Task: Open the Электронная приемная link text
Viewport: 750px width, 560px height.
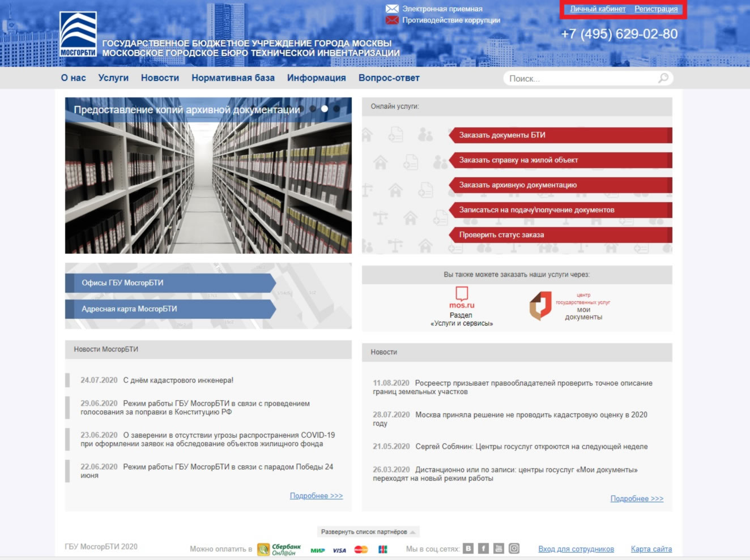Action: click(442, 9)
